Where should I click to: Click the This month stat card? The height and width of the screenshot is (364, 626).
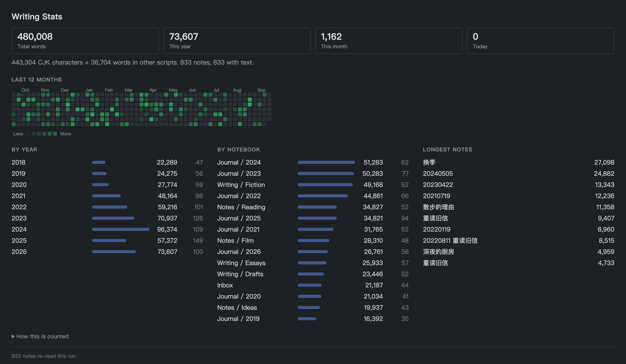click(x=389, y=41)
